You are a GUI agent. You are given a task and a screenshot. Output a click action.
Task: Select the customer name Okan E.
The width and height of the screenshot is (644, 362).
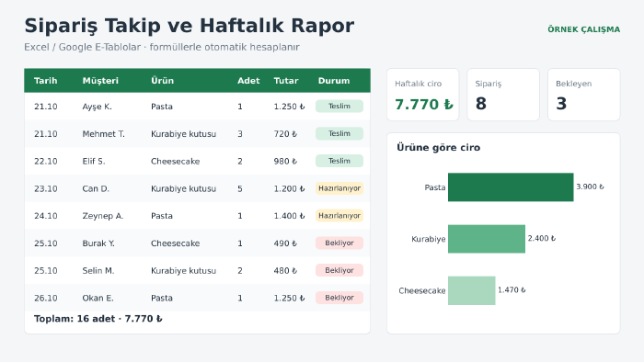[98, 298]
